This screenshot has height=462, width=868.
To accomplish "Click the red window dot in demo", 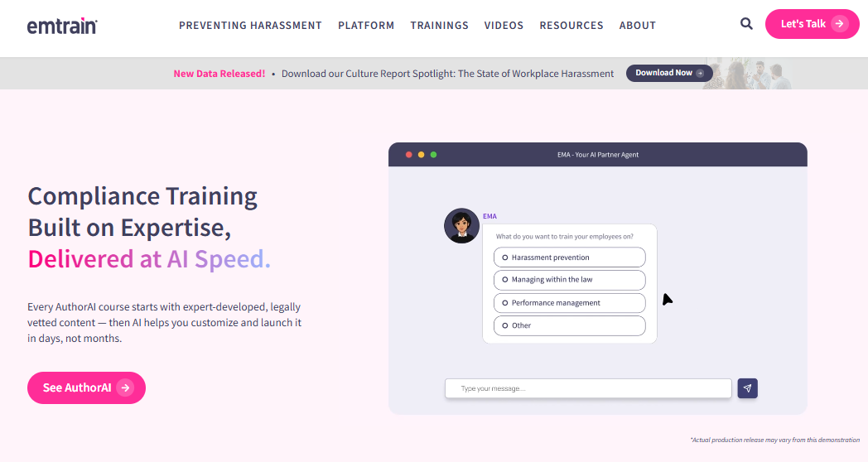I will click(x=408, y=155).
